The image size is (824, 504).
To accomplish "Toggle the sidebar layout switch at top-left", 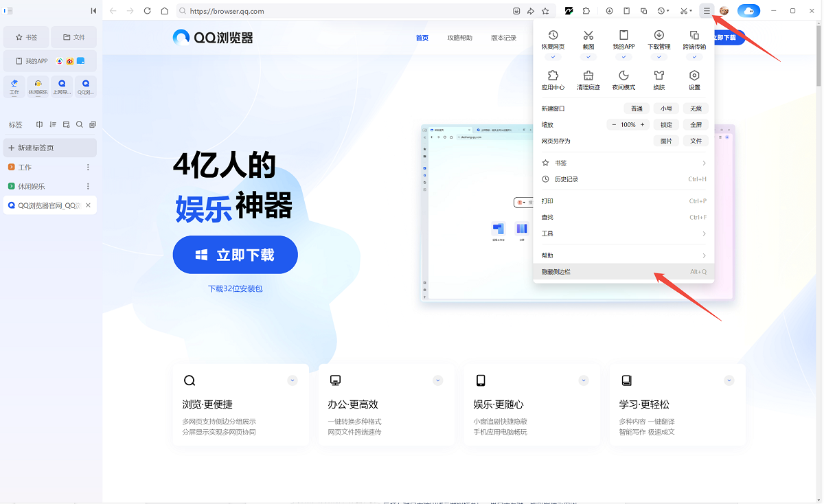I will [8, 11].
